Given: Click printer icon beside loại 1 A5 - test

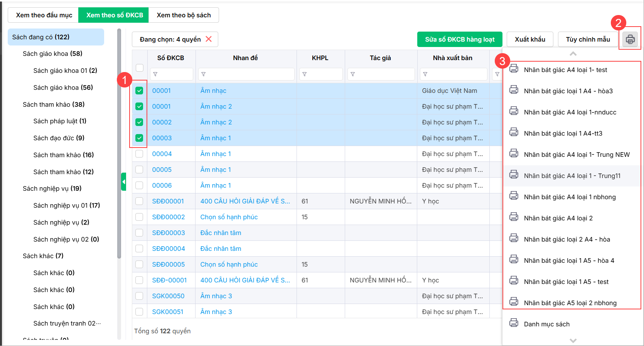Looking at the screenshot, I should (514, 280).
